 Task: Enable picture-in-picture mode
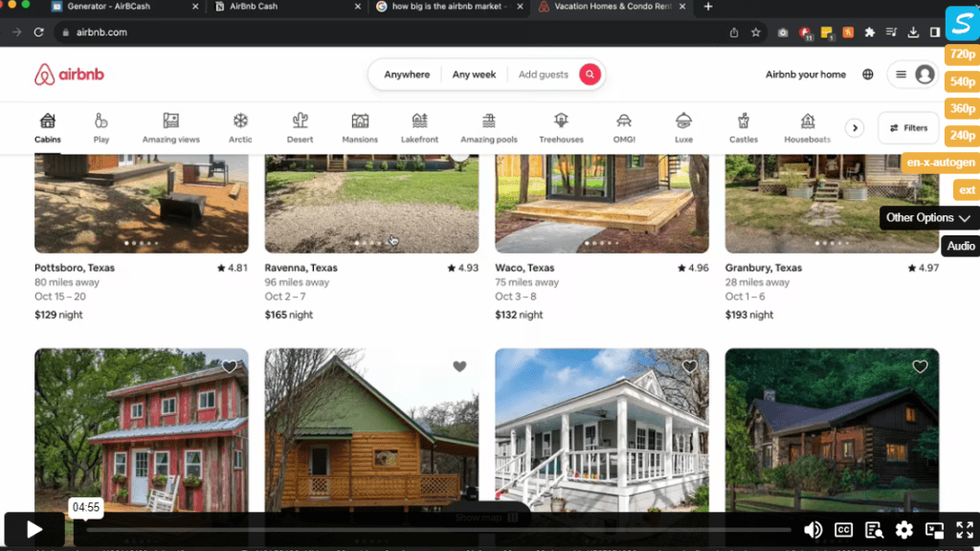click(934, 530)
